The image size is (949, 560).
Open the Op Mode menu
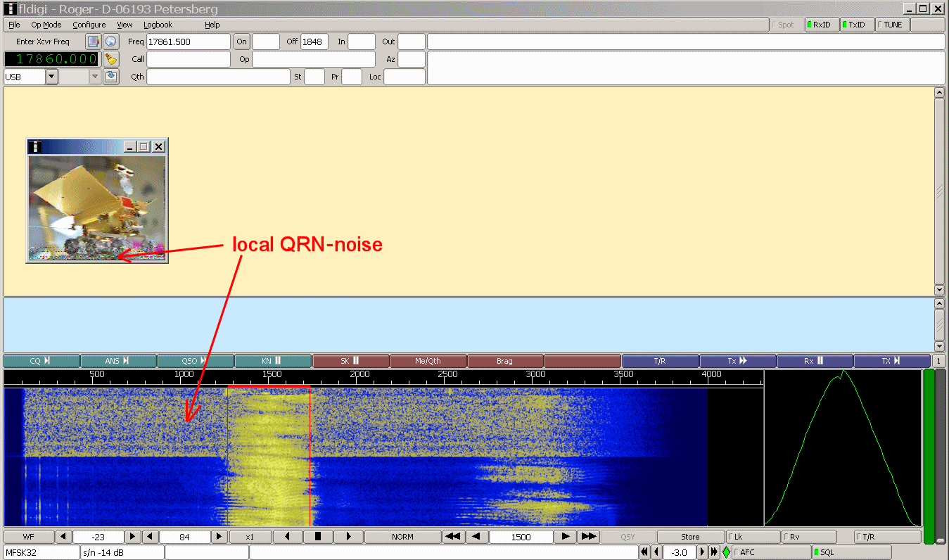pos(46,25)
